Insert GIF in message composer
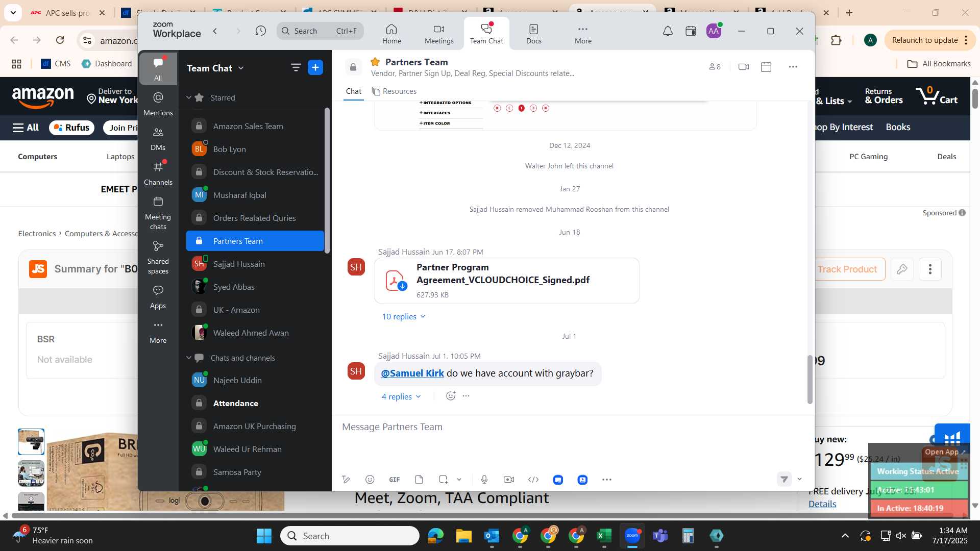Screen dimensions: 980x551 click(395, 480)
